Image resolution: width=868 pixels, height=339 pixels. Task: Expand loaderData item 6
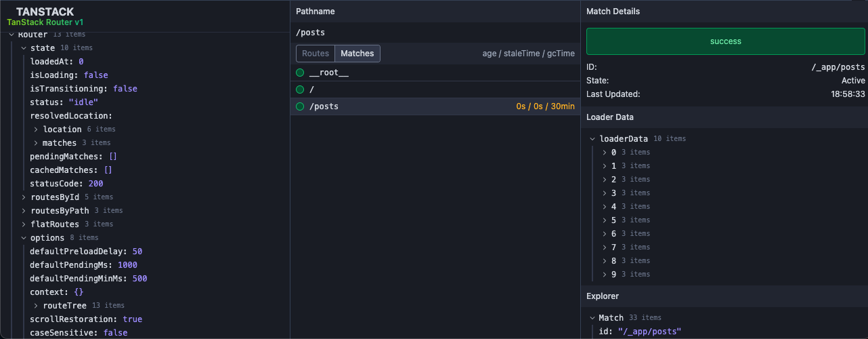coord(605,234)
